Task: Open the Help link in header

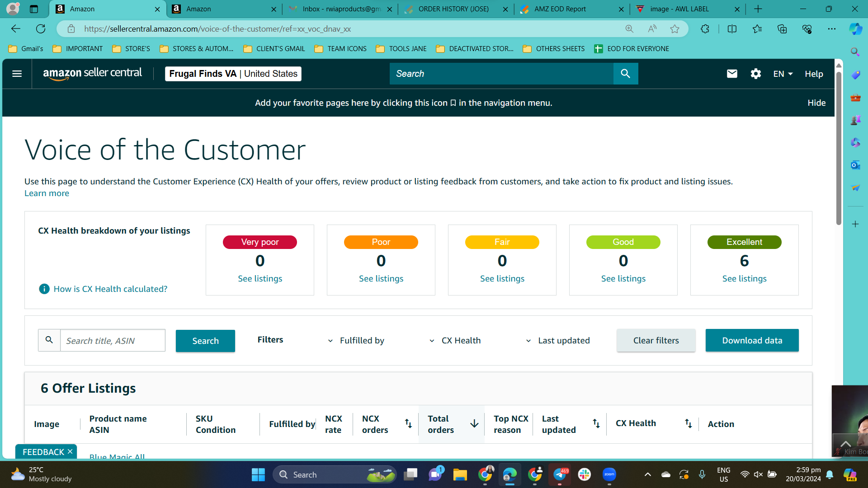Action: [814, 74]
